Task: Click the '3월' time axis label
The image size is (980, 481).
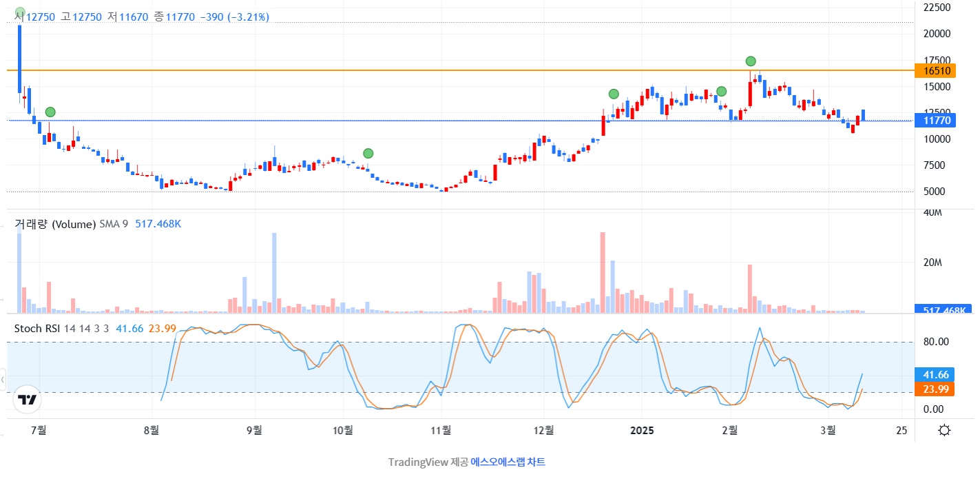Action: (829, 430)
